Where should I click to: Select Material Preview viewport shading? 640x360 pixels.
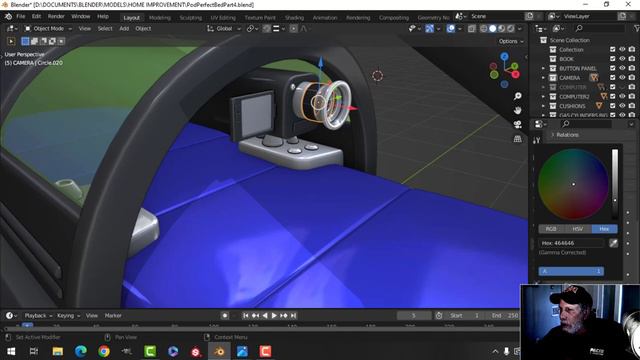[x=502, y=29]
